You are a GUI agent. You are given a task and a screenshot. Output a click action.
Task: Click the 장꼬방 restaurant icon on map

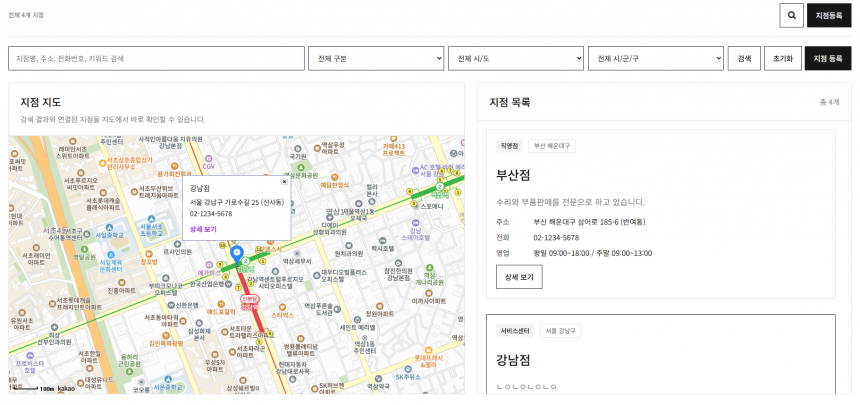coord(149,254)
